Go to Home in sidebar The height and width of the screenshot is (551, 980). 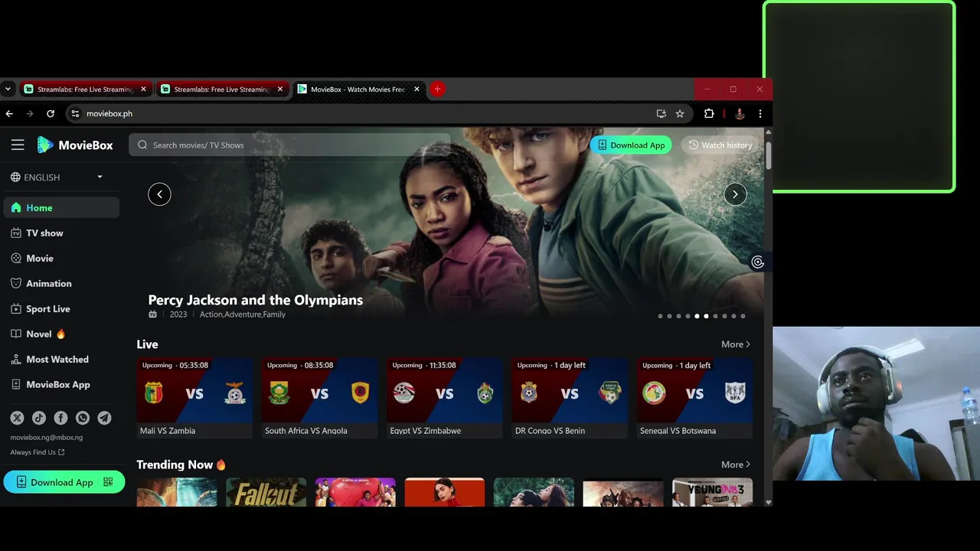tap(61, 207)
